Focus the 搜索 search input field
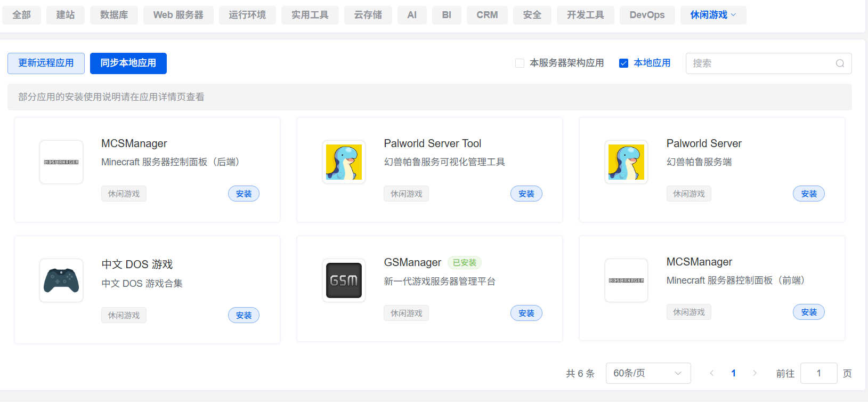The image size is (868, 402). click(762, 63)
